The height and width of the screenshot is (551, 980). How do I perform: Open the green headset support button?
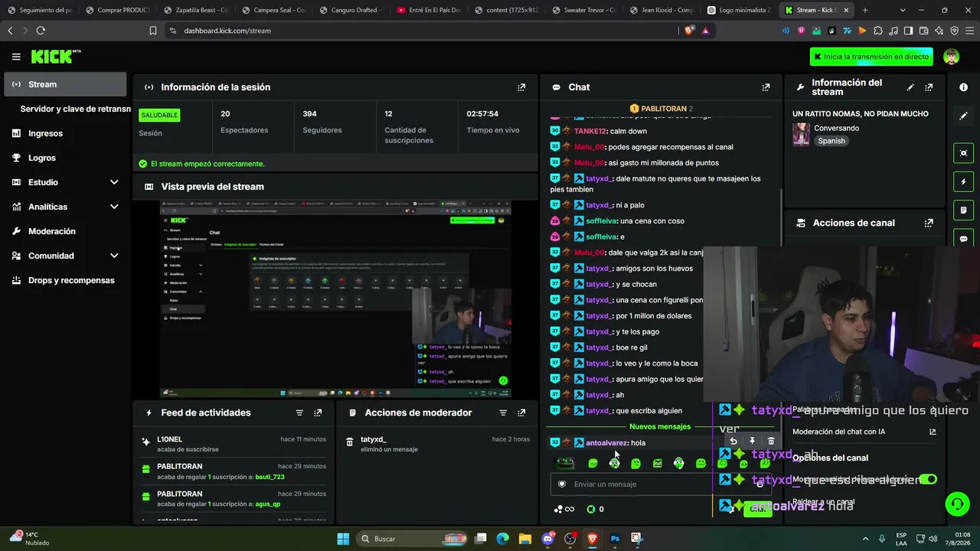tap(957, 504)
